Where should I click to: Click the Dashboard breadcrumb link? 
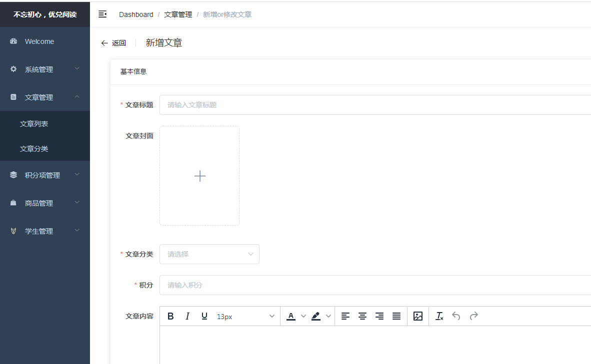136,14
